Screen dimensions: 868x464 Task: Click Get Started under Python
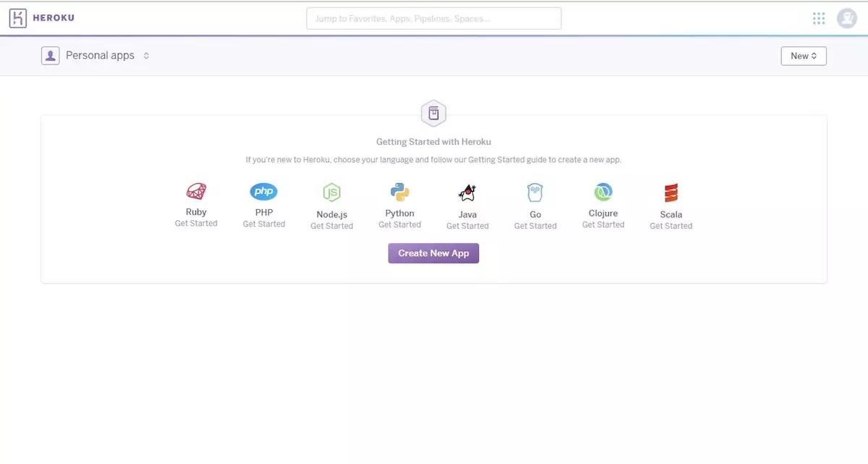tap(400, 225)
